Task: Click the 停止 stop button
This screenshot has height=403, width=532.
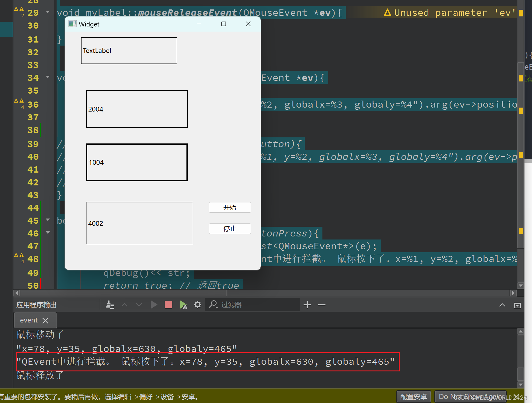Action: click(230, 229)
